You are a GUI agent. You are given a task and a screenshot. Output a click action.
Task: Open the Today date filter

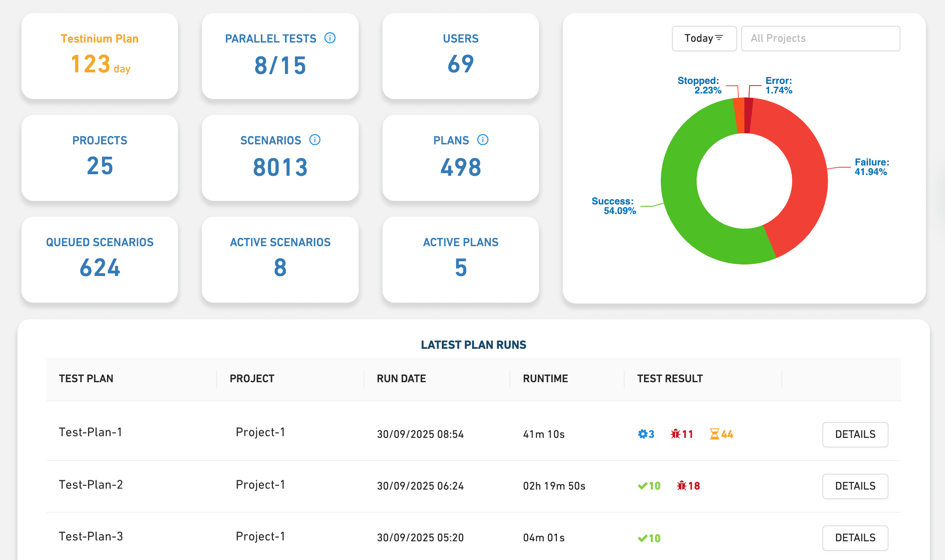tap(704, 38)
